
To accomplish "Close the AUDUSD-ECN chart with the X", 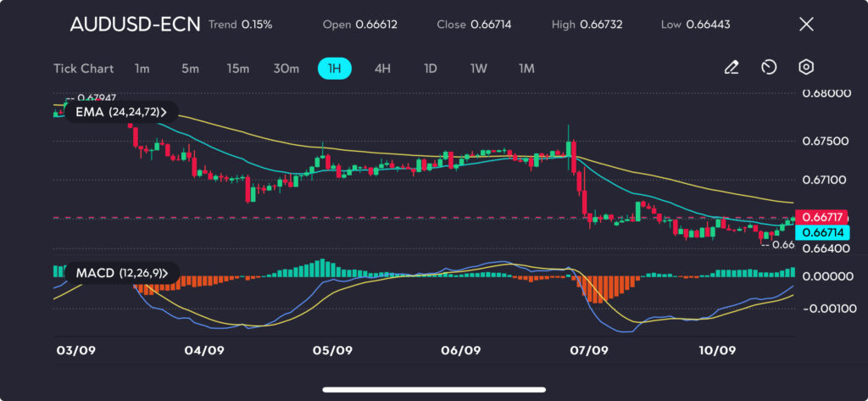I will click(x=806, y=25).
